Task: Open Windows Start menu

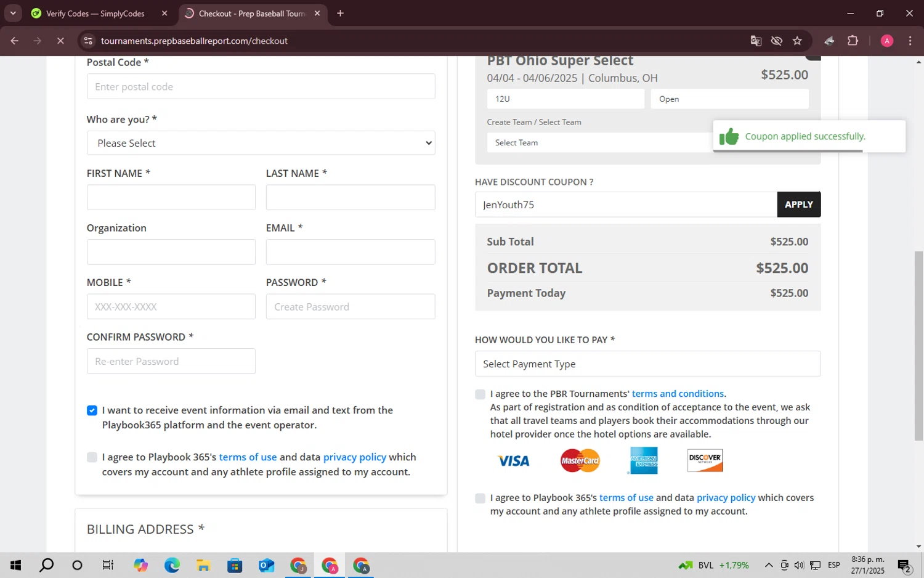Action: 15,565
